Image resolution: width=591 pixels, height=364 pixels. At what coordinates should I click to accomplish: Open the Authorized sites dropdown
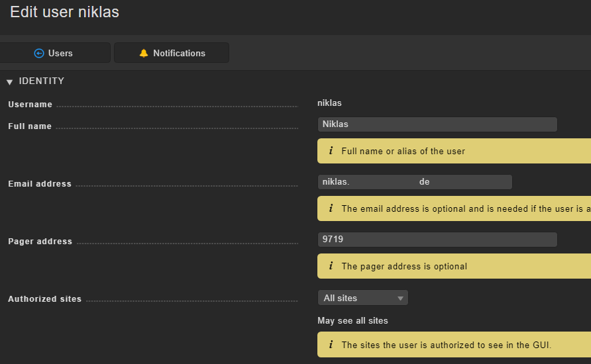362,298
